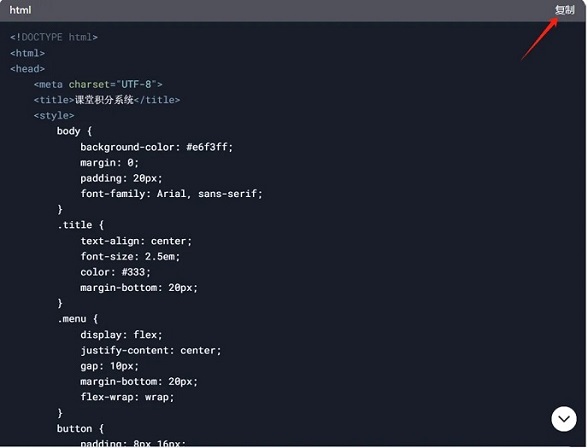Click the <!DOCTYPE html> line
Screen dimensions: 588x448
coord(54,37)
